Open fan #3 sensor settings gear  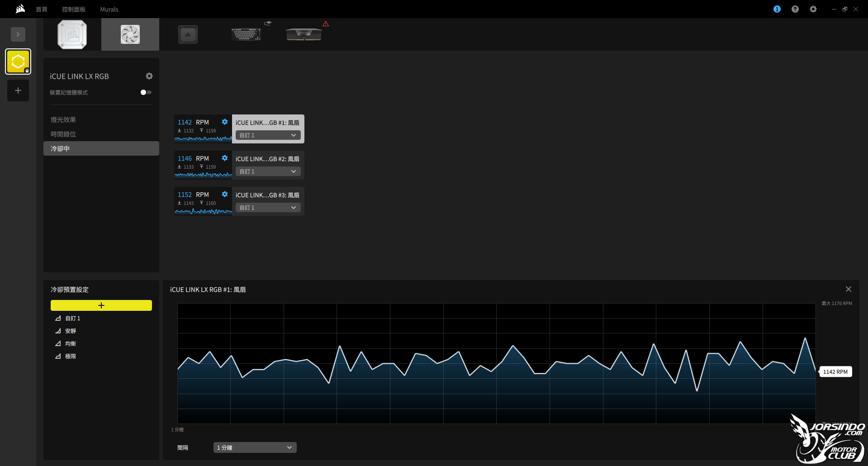click(225, 194)
